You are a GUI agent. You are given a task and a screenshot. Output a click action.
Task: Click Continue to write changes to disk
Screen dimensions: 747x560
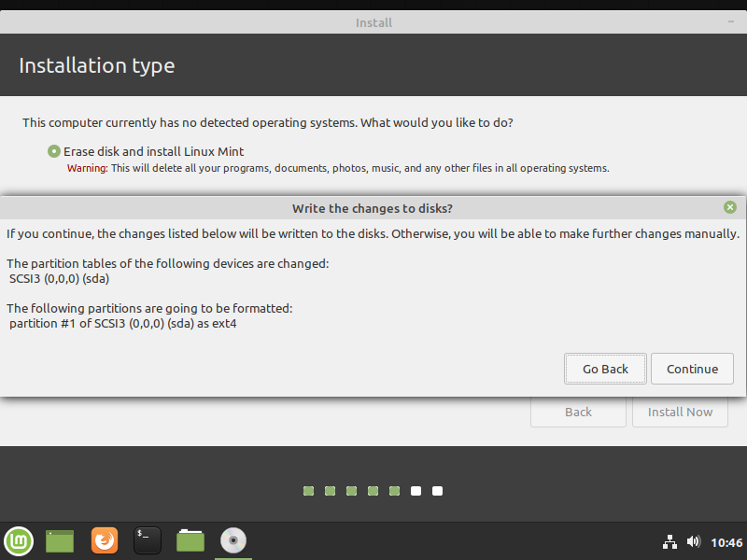point(692,369)
